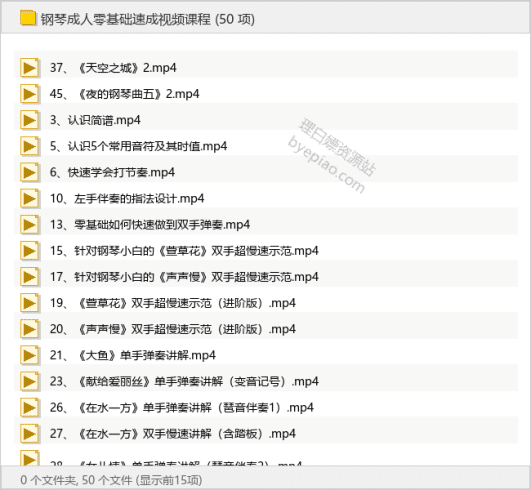Screen dimensions: 531x490
Task: Click the yellow folder icon in the header
Action: click(x=28, y=18)
